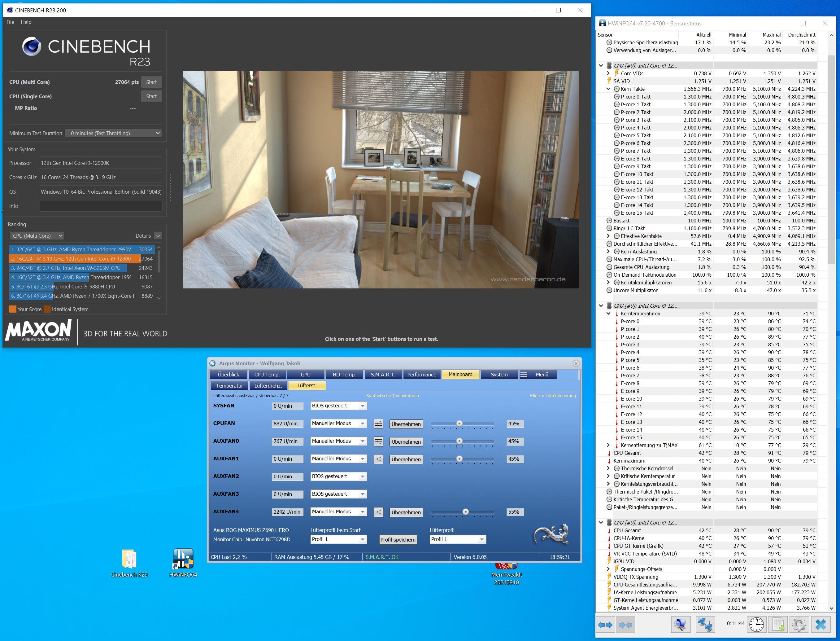
Task: Select MemTweakIt desktop shortcut icon
Action: pyautogui.click(x=506, y=567)
